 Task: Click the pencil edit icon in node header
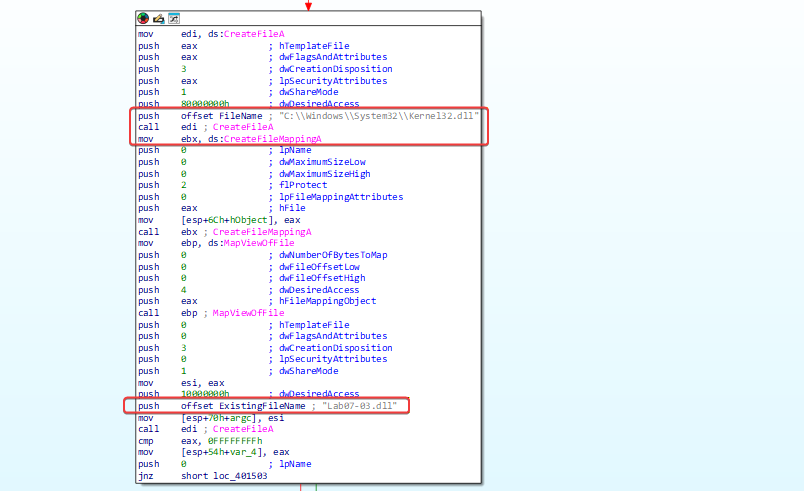pos(158,18)
